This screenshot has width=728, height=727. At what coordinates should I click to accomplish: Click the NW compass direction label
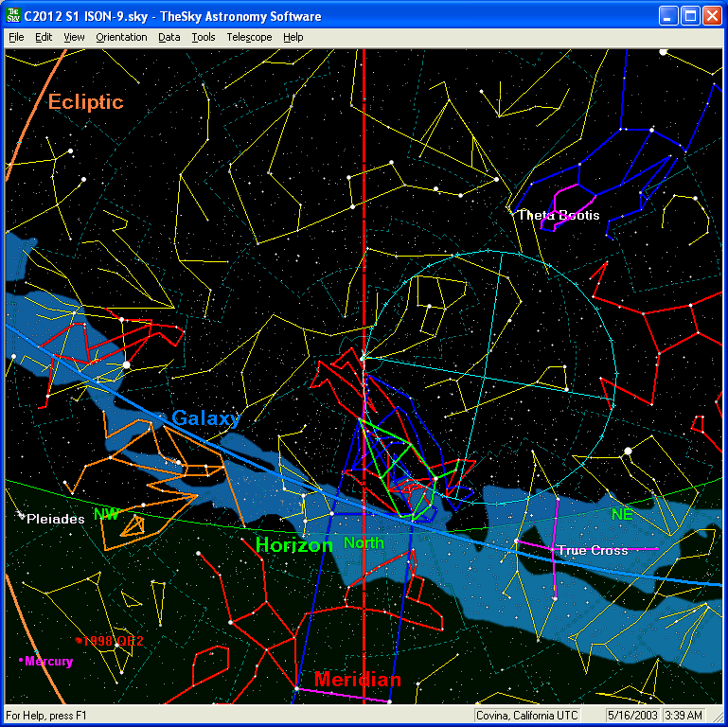(106, 514)
